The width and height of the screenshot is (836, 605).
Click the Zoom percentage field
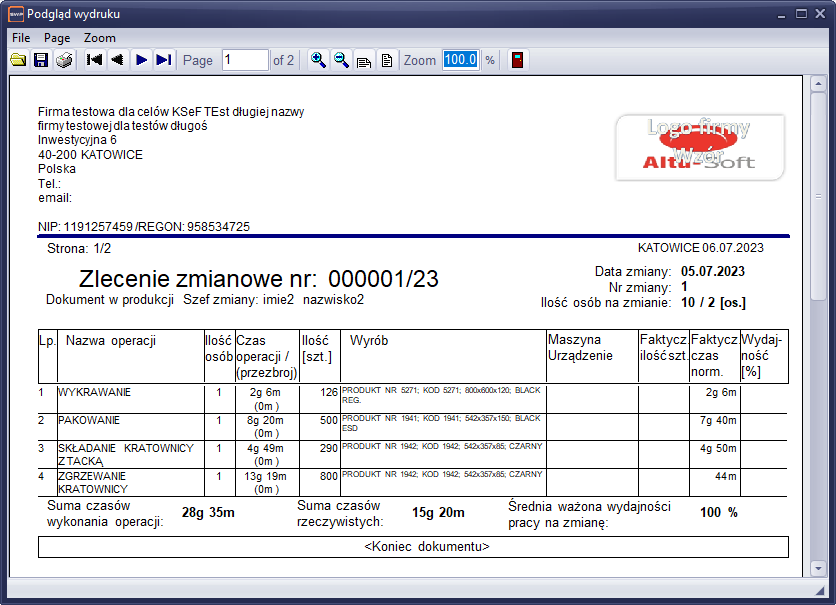click(x=461, y=60)
